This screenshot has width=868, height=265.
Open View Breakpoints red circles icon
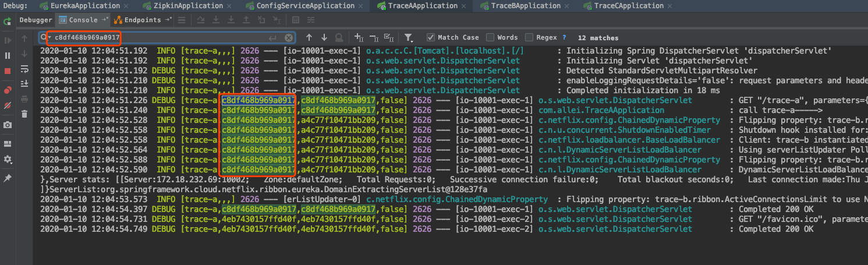click(x=8, y=90)
